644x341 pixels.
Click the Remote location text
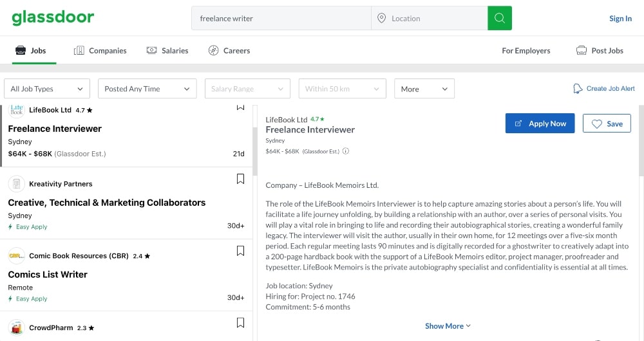coord(20,288)
